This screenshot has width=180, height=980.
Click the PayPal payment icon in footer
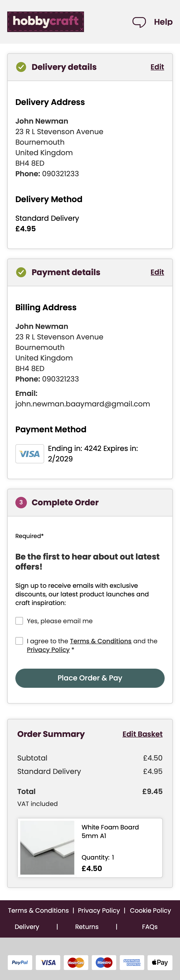click(x=20, y=962)
